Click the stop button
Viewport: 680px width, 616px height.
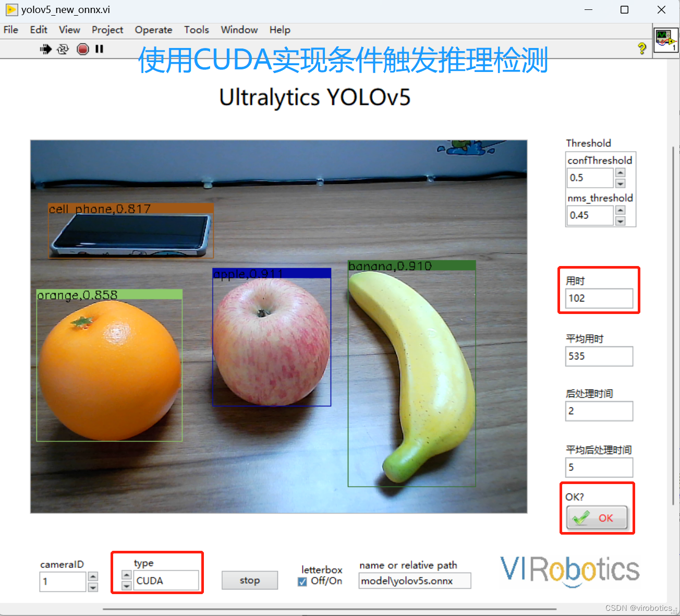(x=250, y=580)
